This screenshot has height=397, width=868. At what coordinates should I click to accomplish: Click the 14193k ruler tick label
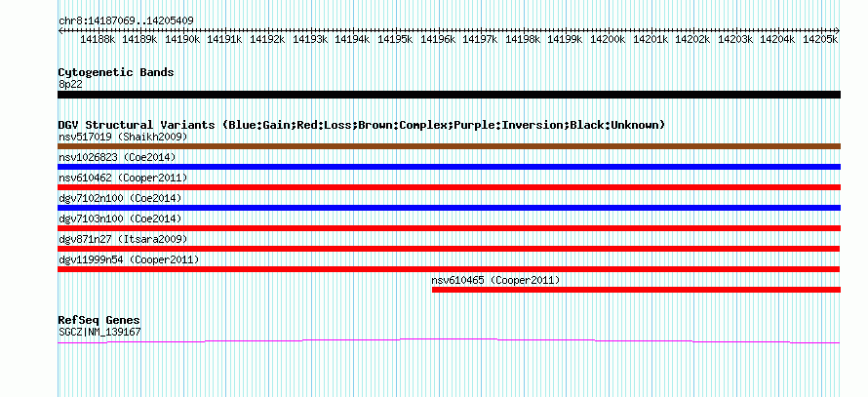tap(310, 39)
